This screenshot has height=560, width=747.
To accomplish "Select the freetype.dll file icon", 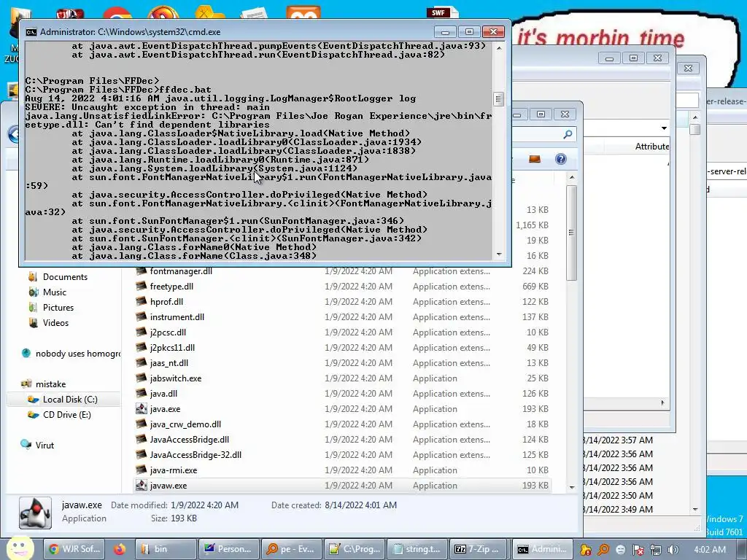I will tap(141, 286).
